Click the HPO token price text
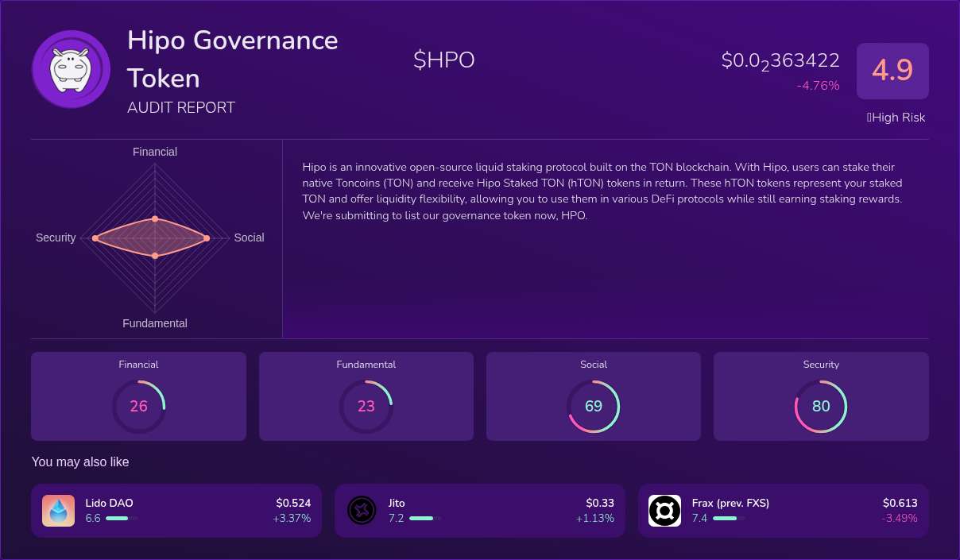 point(780,60)
